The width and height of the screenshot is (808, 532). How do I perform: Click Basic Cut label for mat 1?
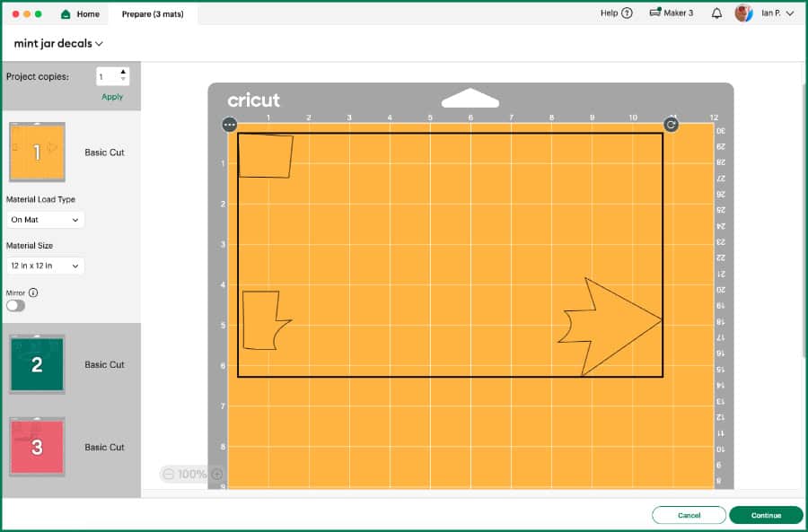coord(105,153)
